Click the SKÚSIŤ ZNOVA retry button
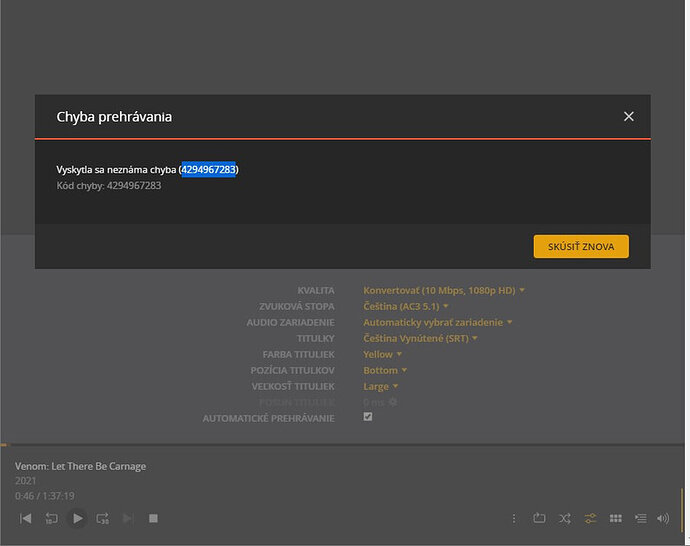The image size is (690, 546). click(x=581, y=246)
